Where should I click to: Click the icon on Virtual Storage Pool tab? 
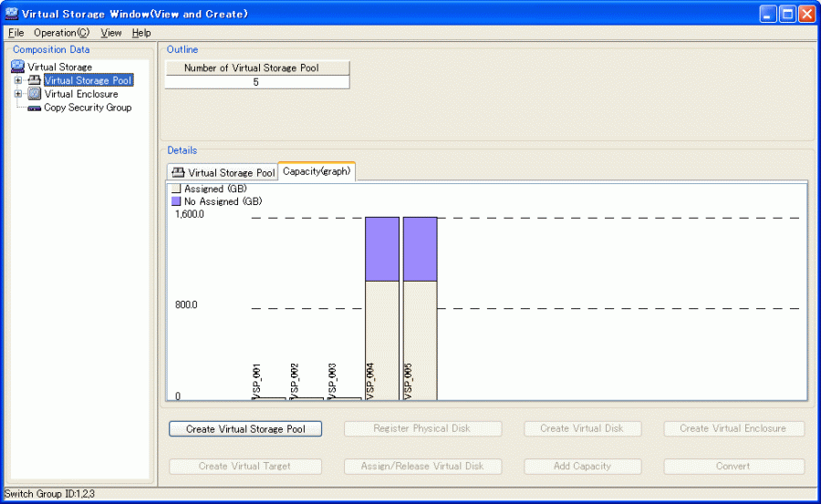point(178,172)
